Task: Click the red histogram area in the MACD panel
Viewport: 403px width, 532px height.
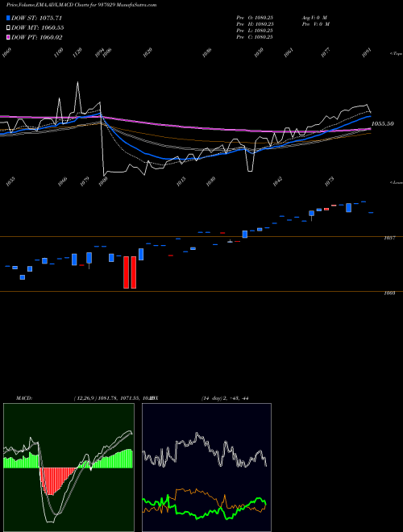Action: (x=54, y=480)
